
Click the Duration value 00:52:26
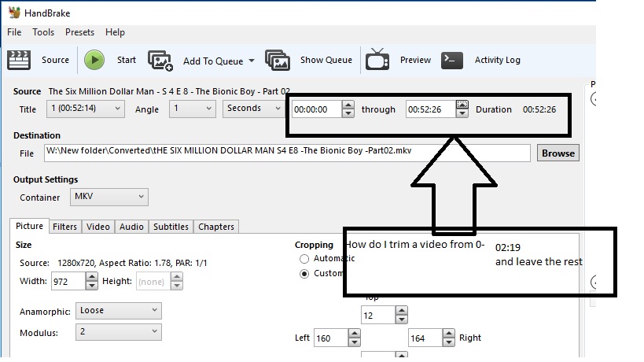539,109
